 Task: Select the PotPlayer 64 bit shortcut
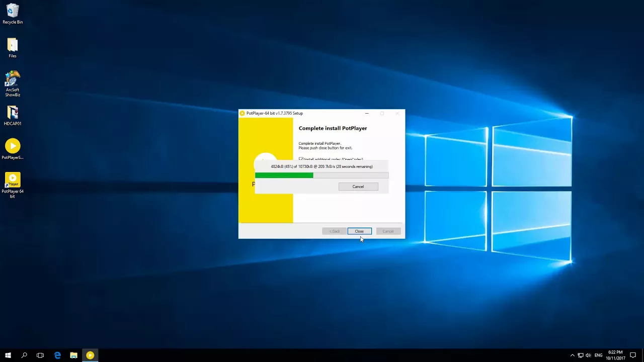tap(13, 186)
